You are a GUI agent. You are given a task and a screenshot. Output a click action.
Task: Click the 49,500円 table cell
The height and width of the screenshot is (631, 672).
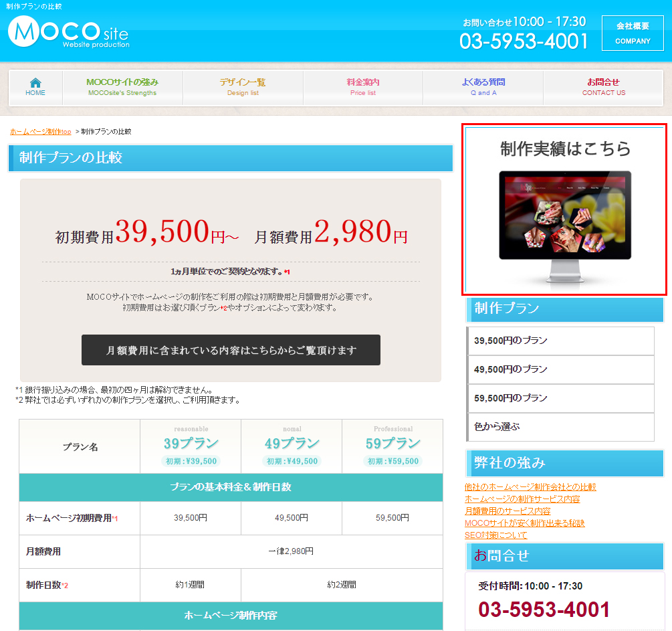[x=292, y=518]
